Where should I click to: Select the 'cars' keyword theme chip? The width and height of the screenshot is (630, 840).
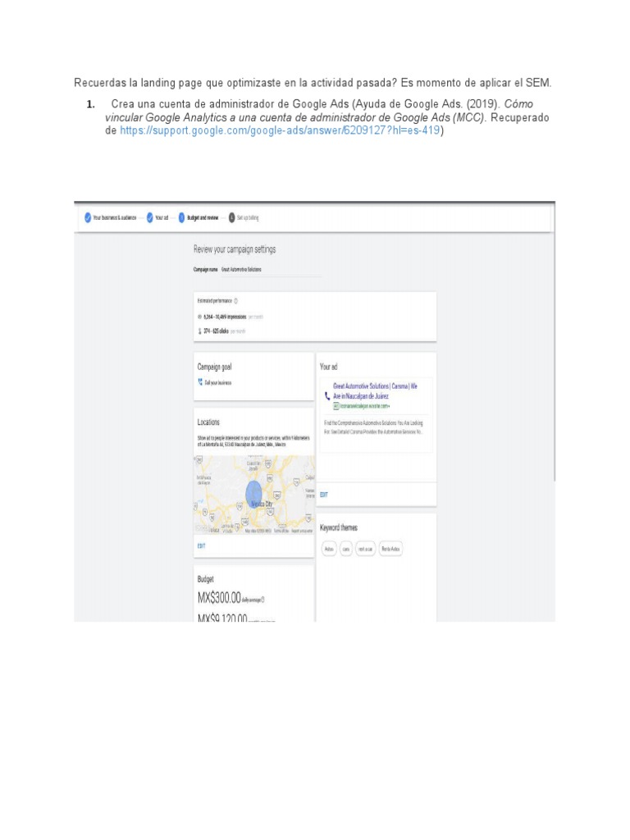coord(346,549)
